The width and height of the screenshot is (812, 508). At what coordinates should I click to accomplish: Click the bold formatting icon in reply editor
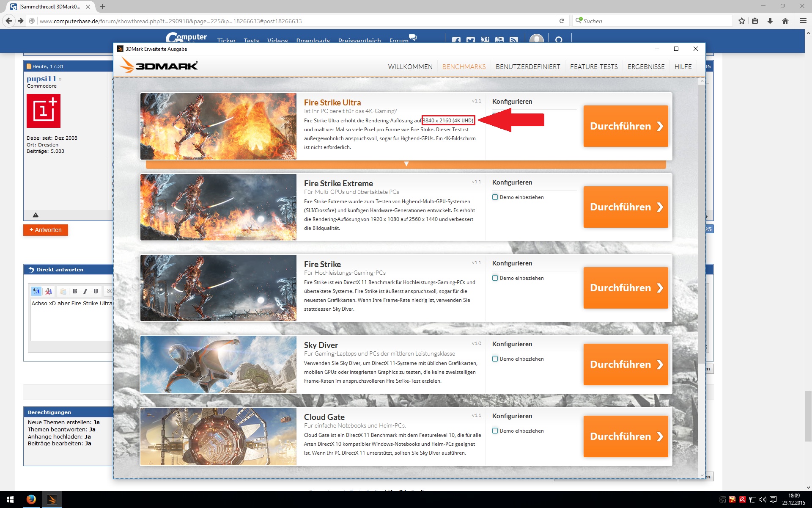point(75,291)
